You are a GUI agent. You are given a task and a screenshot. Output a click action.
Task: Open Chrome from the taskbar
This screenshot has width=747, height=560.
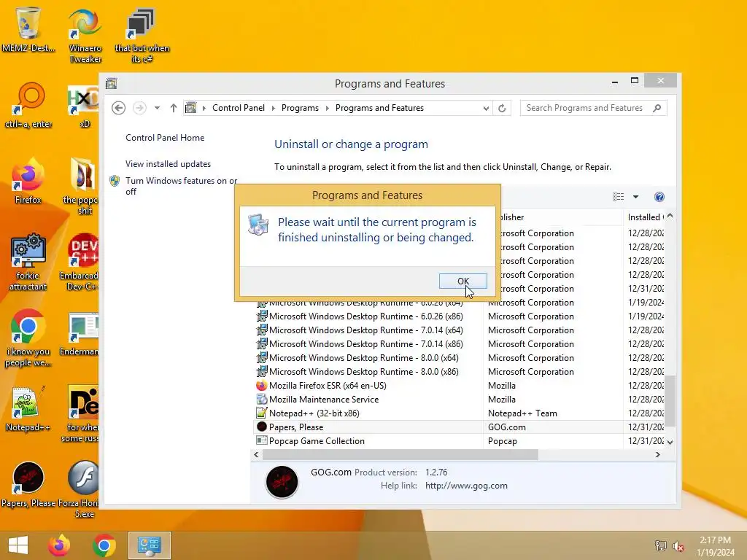coord(104,545)
